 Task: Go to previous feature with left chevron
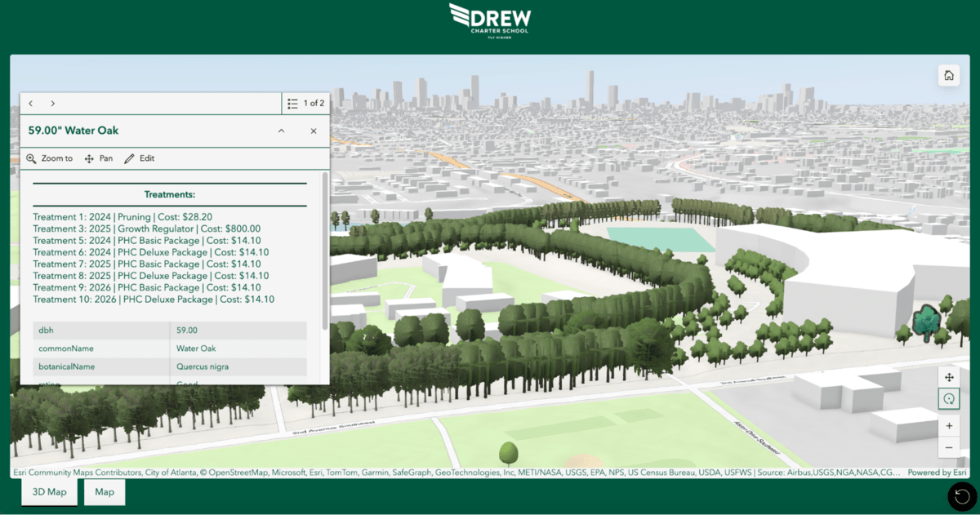click(30, 103)
